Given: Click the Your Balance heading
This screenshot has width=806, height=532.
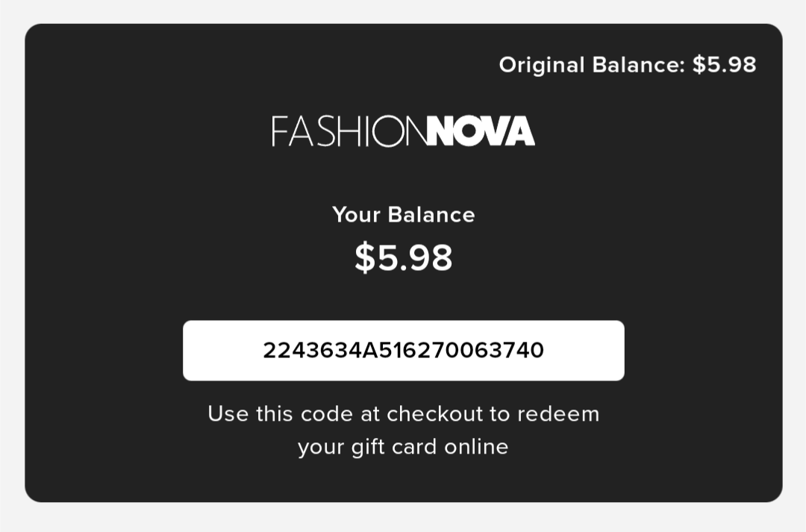Looking at the screenshot, I should click(404, 215).
